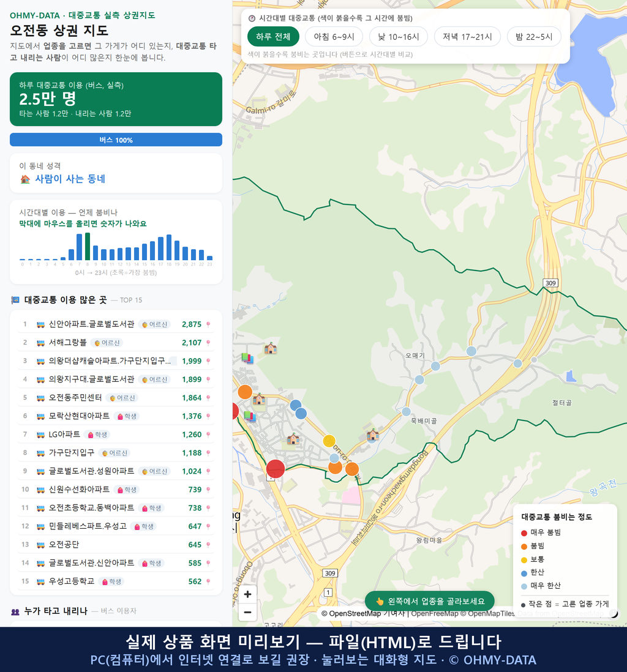Click the pin icon in the 모락산현대아파트 row
The height and width of the screenshot is (672, 627).
(x=208, y=416)
